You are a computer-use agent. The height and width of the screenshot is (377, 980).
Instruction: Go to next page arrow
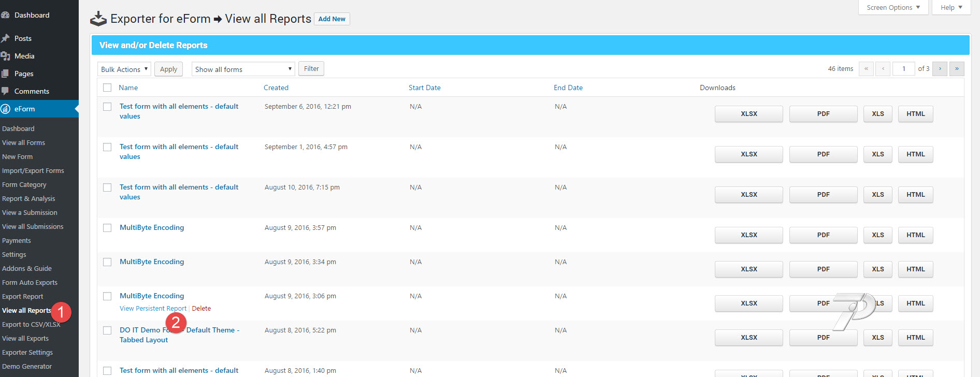pyautogui.click(x=940, y=68)
